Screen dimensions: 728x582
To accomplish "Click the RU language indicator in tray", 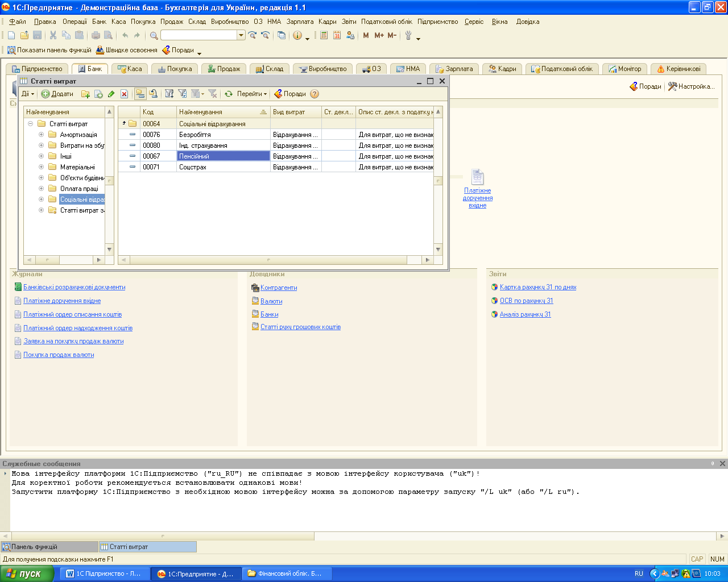I will coord(639,573).
